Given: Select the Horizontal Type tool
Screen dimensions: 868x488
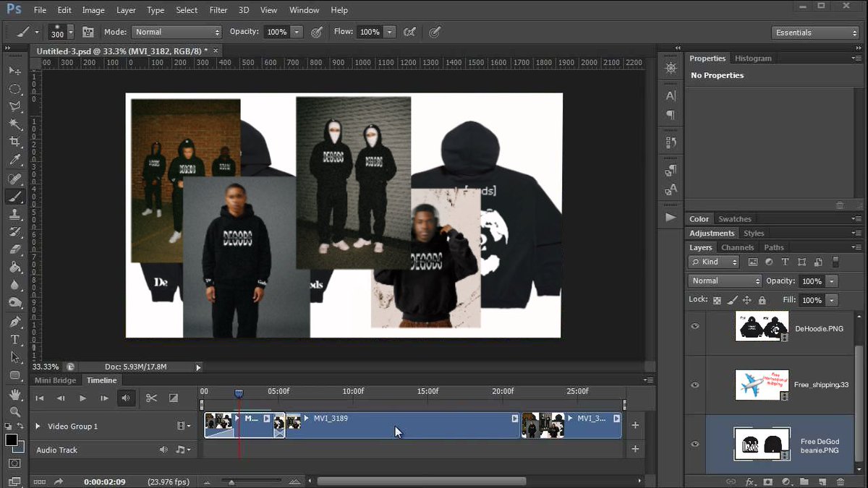Looking at the screenshot, I should point(14,339).
